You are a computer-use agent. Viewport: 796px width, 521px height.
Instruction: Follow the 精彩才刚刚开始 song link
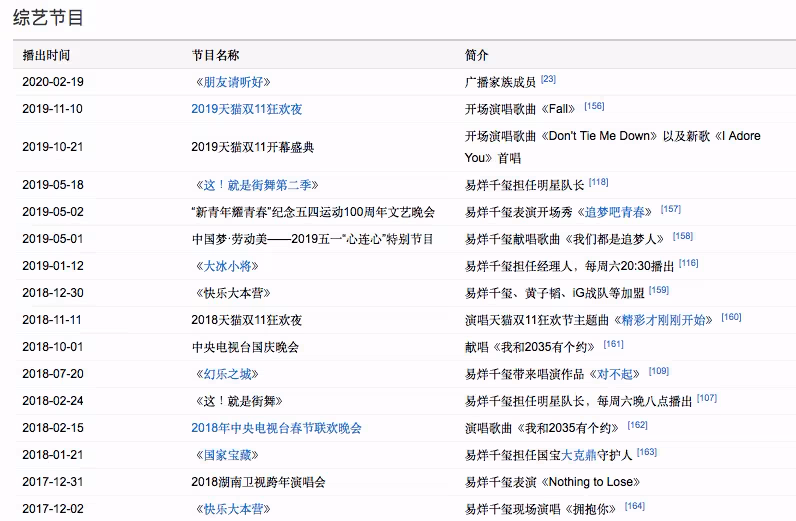click(x=663, y=320)
